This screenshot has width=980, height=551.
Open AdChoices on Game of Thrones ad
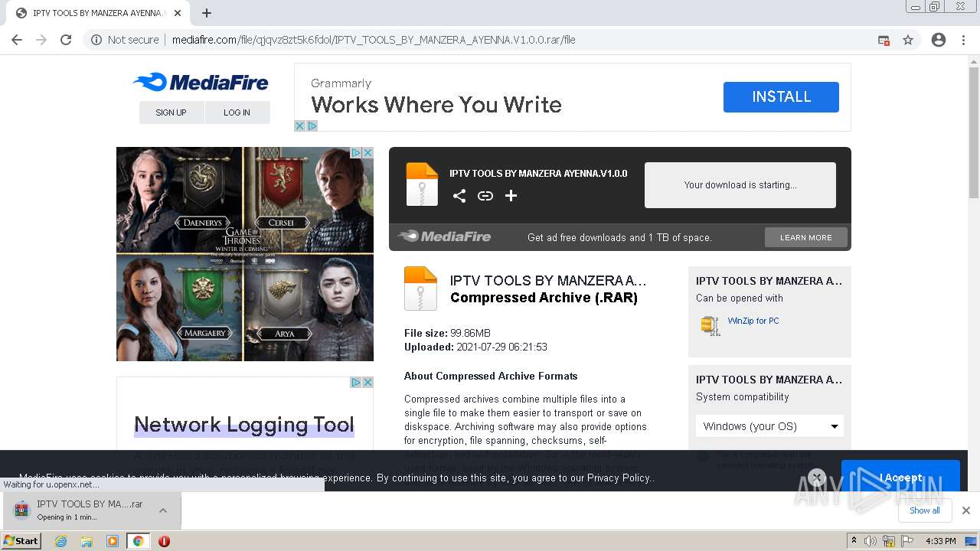(x=356, y=152)
